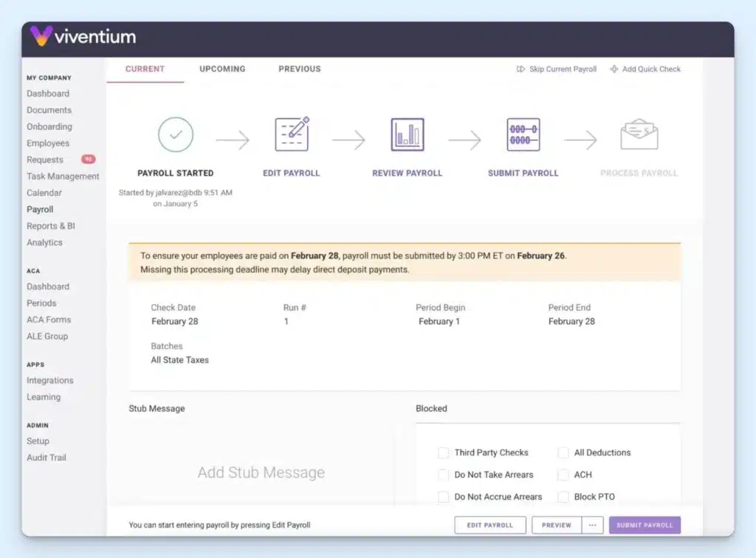Go to Onboarding in the sidebar
Screen dimensions: 756x558
49,127
